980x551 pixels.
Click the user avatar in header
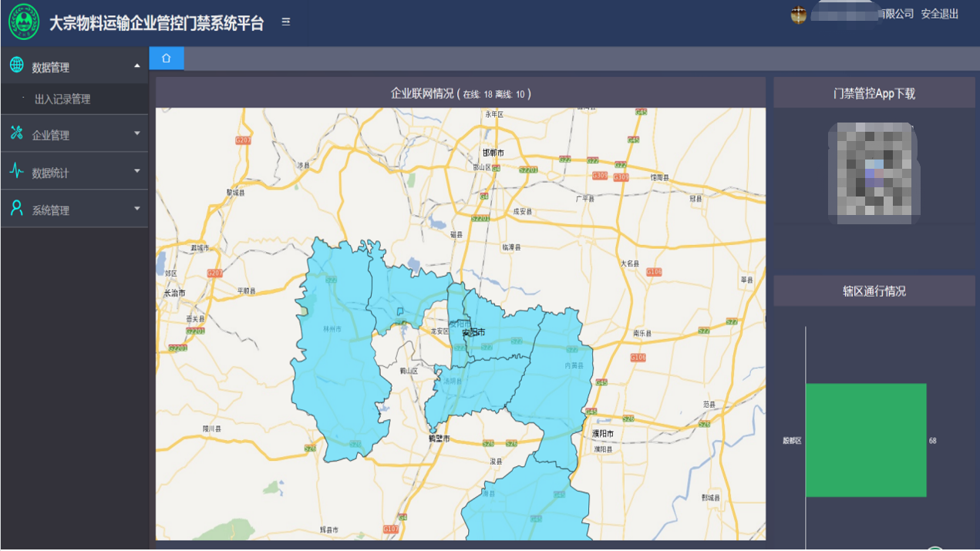pyautogui.click(x=798, y=15)
